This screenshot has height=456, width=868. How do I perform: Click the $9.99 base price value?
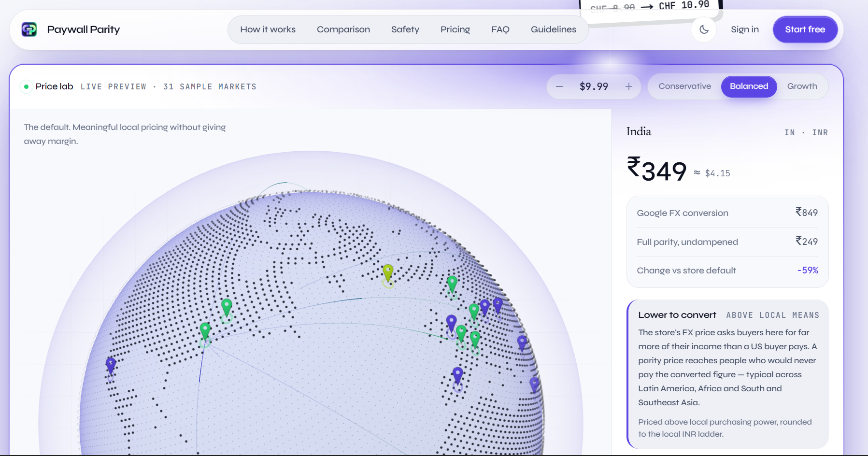[594, 86]
